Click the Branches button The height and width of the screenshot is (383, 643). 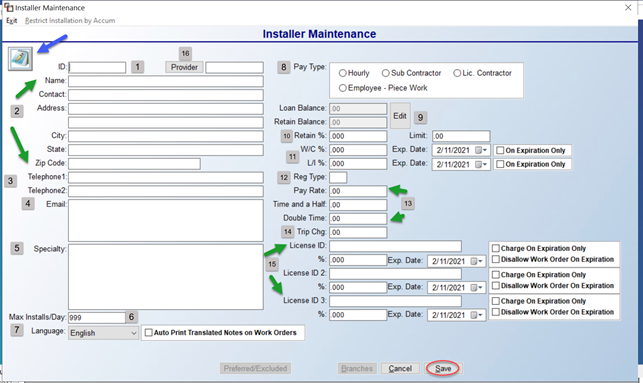coord(357,368)
